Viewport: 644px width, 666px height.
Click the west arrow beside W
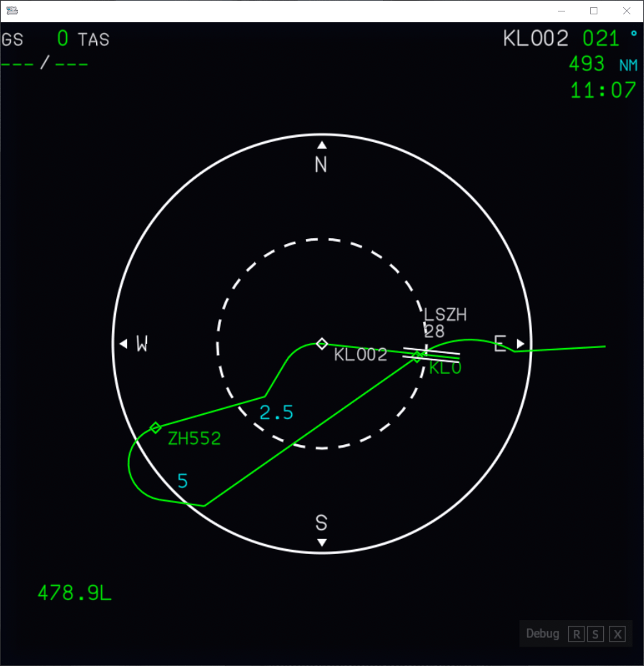[123, 344]
